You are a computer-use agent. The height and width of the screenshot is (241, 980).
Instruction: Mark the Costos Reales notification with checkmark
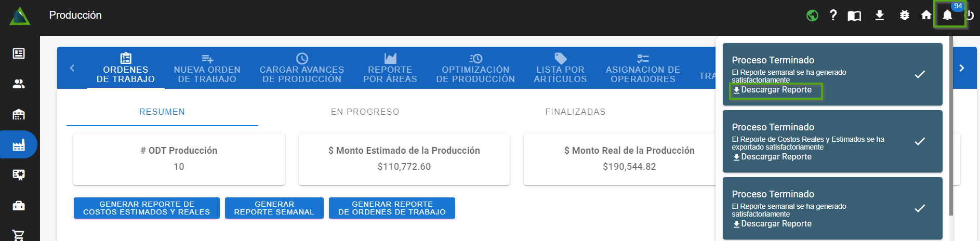[919, 141]
